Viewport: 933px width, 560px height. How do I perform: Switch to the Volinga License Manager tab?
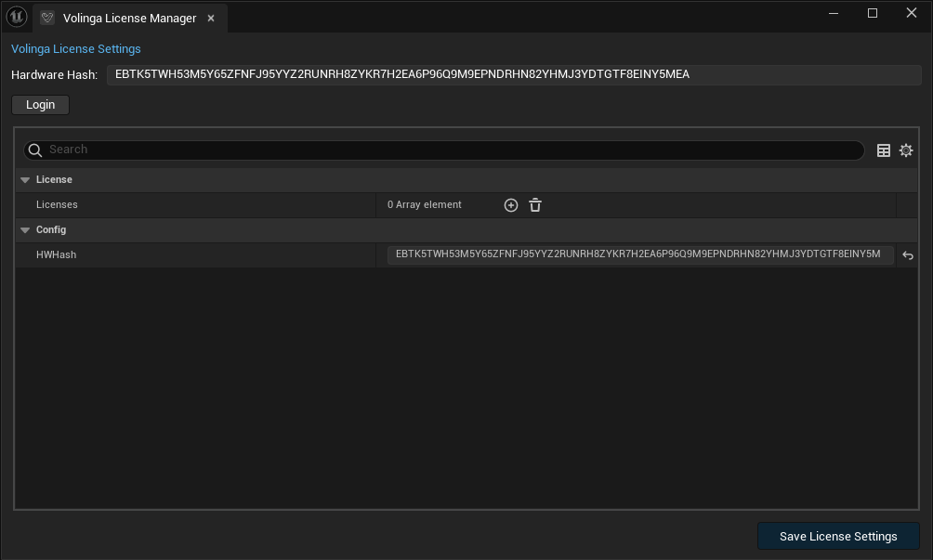(128, 18)
